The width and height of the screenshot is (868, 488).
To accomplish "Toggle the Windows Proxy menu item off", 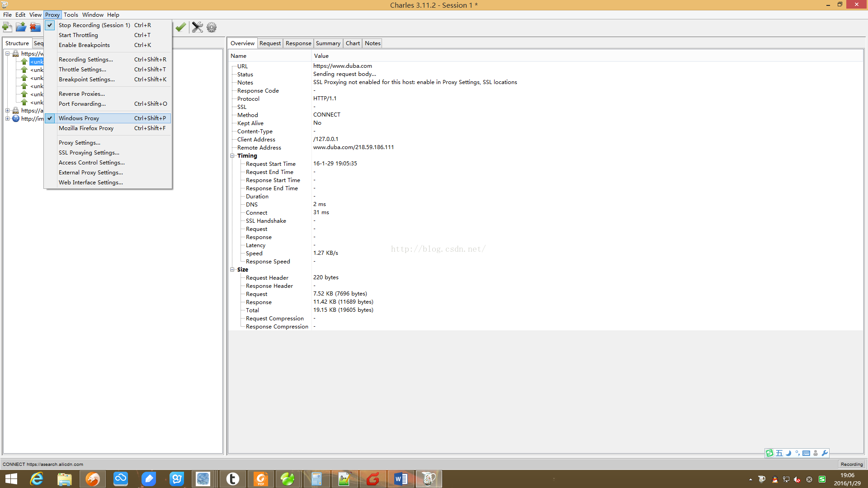I will [108, 118].
